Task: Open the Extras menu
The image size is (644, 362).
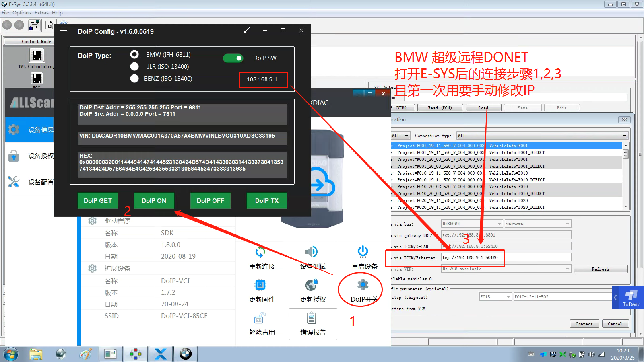Action: tap(41, 13)
